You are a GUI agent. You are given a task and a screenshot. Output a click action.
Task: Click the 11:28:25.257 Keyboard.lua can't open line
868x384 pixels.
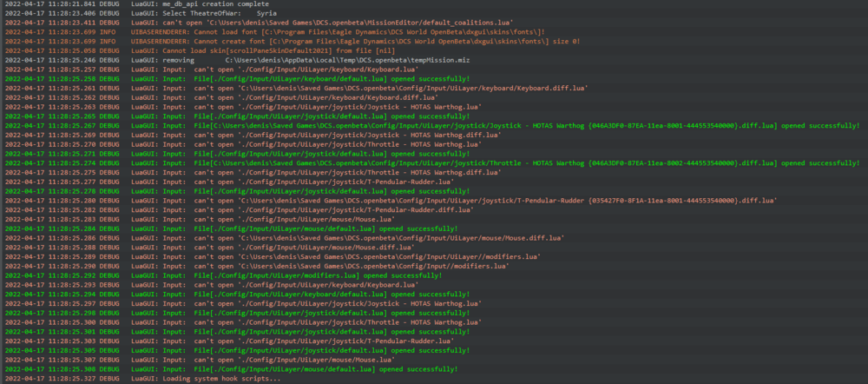point(212,70)
